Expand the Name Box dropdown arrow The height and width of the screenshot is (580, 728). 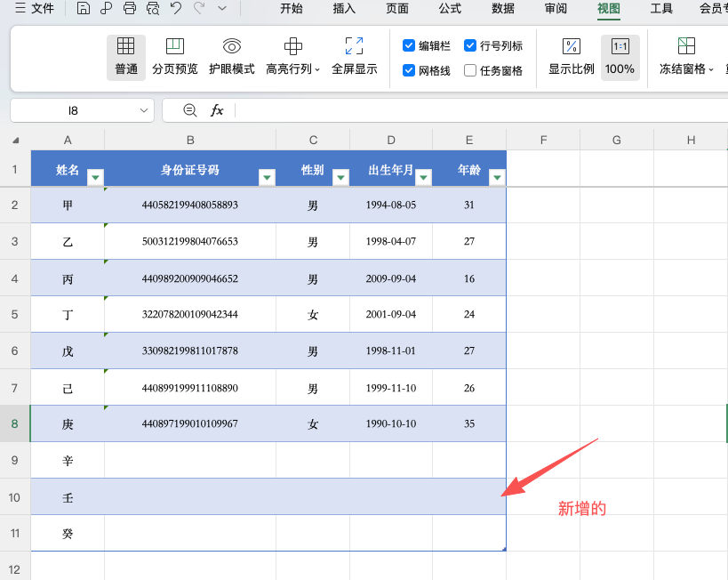(x=144, y=110)
